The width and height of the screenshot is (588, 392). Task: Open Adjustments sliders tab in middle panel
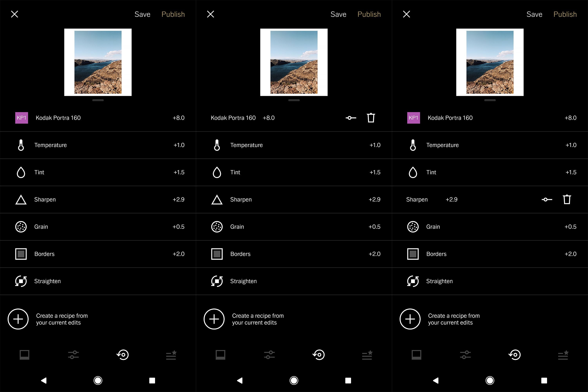click(x=269, y=355)
